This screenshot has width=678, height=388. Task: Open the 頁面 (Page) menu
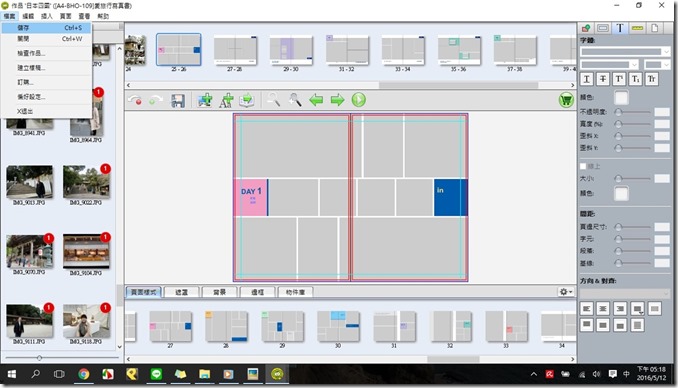pyautogui.click(x=66, y=16)
